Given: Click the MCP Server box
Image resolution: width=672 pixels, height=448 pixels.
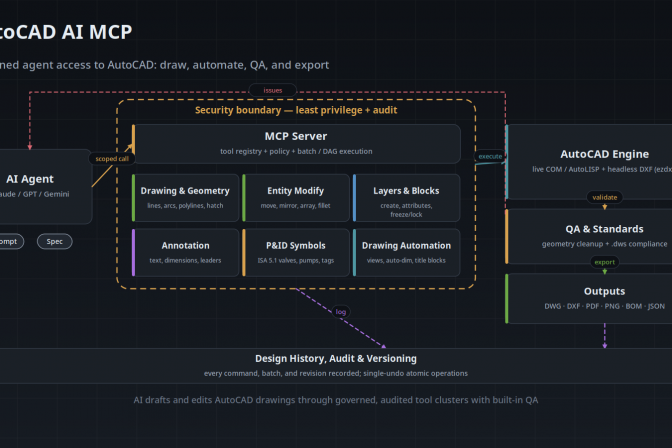Looking at the screenshot, I should 296,144.
